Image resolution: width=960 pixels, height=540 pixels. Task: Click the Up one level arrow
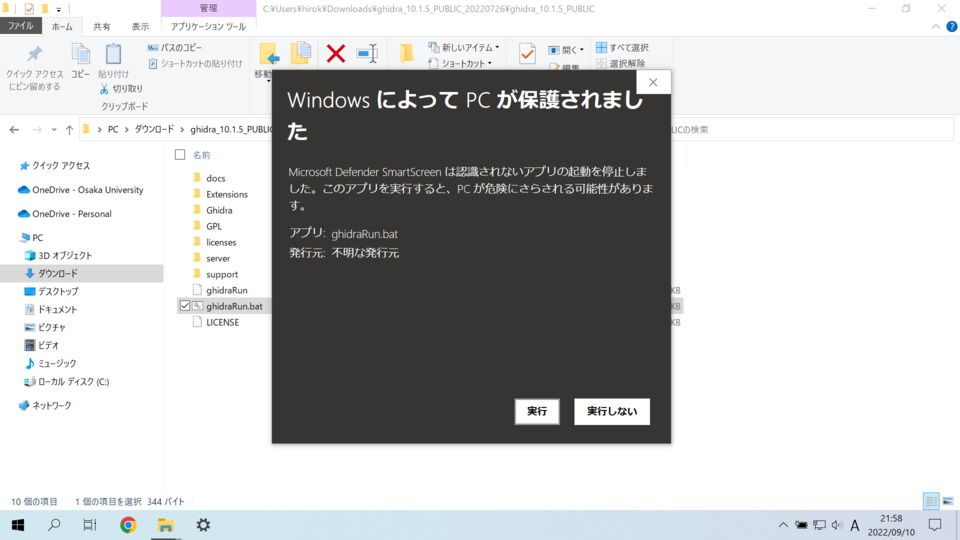[x=69, y=130]
